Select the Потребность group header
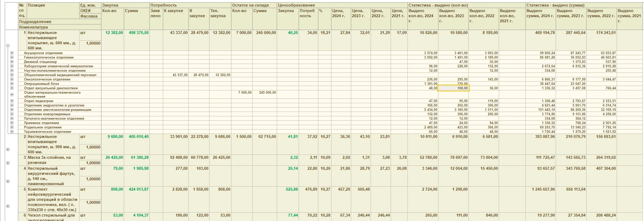 pos(190,5)
